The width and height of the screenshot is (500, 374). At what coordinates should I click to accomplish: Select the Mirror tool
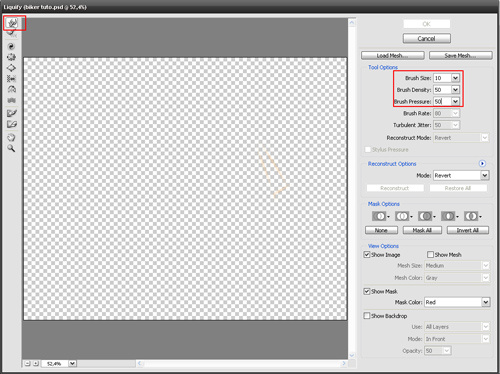11,89
